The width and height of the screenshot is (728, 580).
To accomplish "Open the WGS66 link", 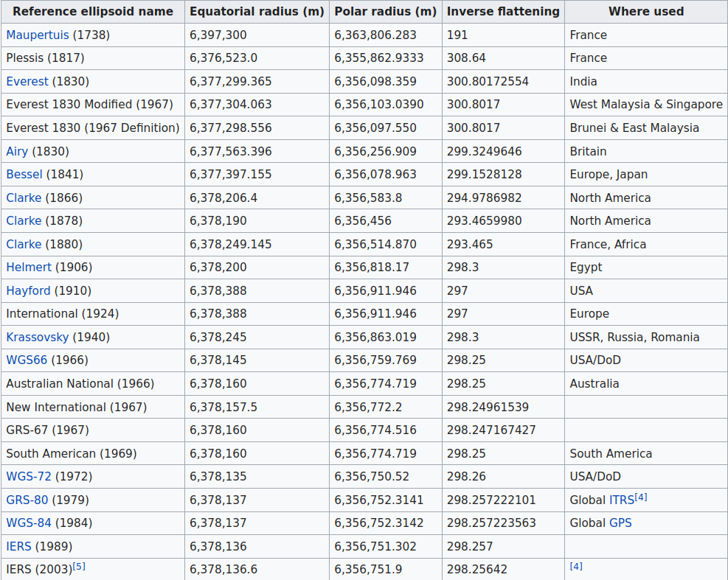I will click(x=27, y=360).
